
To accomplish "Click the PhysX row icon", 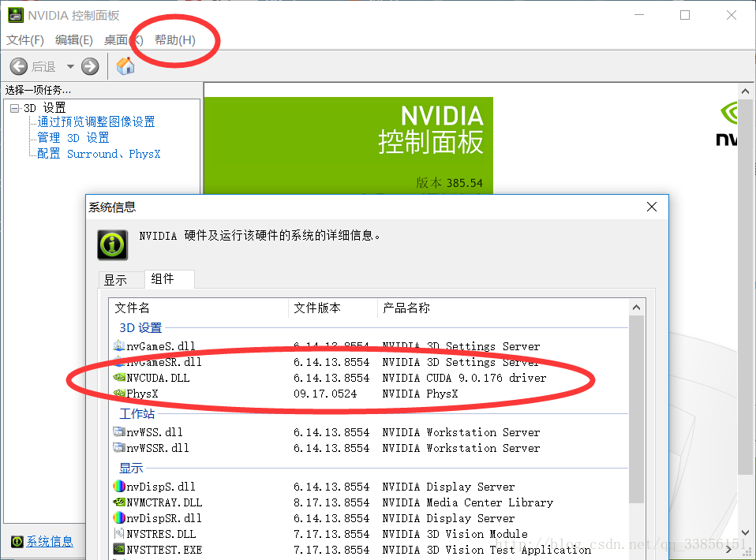I will tap(118, 394).
